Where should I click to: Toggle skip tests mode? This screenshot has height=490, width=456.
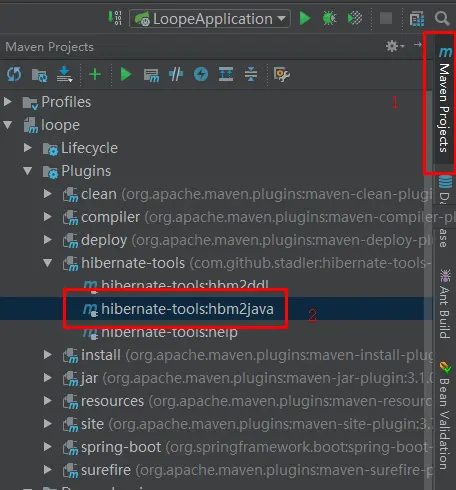[x=201, y=74]
